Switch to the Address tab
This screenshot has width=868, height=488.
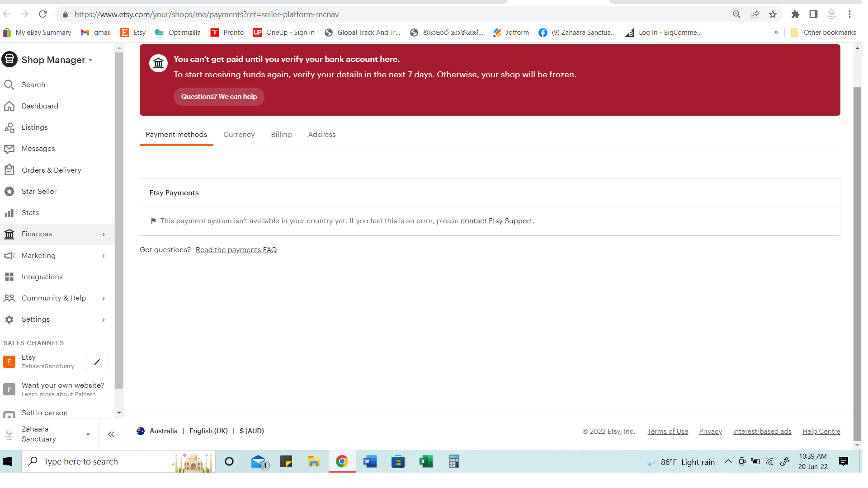(322, 135)
